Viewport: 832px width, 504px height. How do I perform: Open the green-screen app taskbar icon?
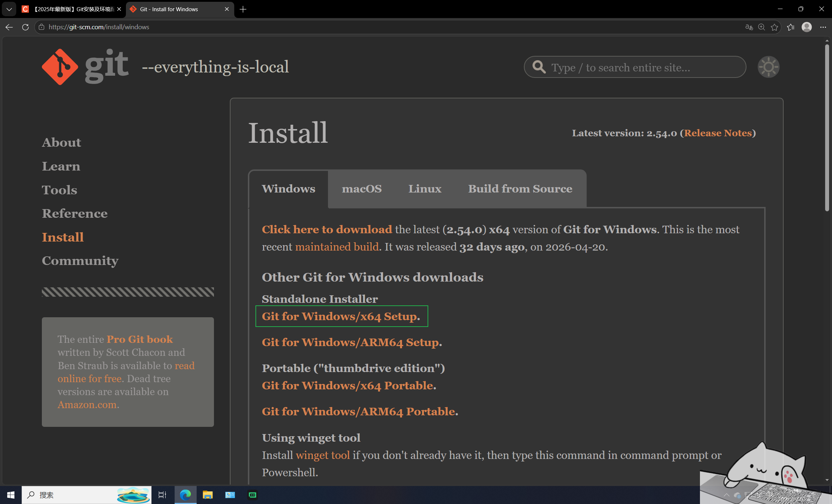(253, 495)
